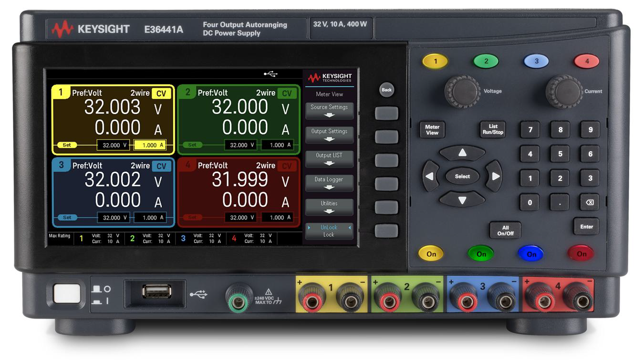Toggle blue On button for output 3
Image resolution: width=644 pixels, height=364 pixels.
[531, 254]
